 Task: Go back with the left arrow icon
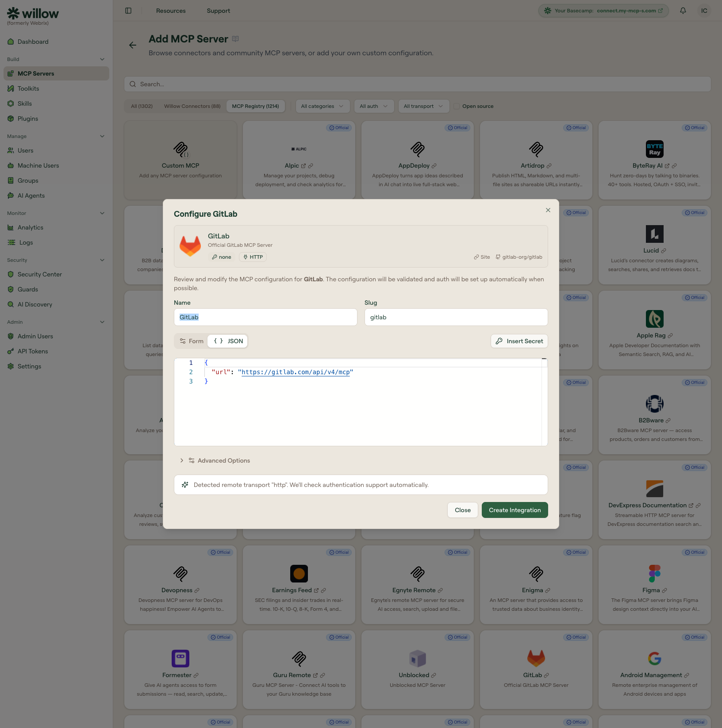point(133,45)
